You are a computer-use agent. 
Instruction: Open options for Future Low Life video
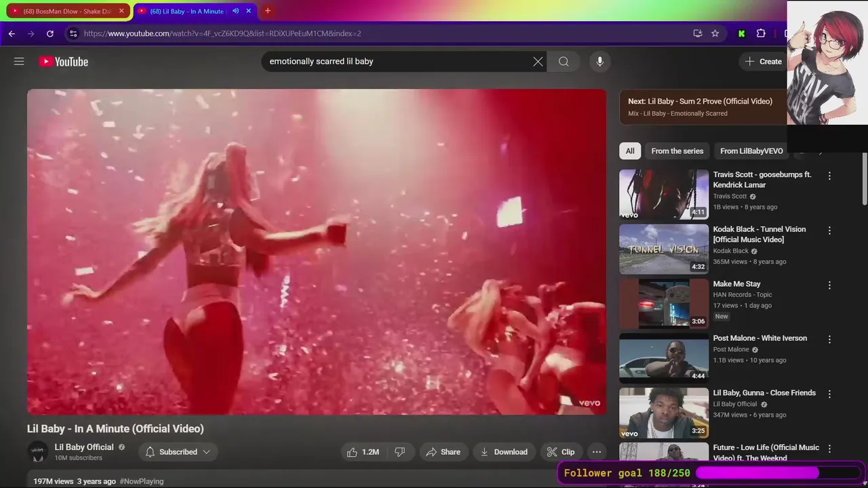(829, 449)
